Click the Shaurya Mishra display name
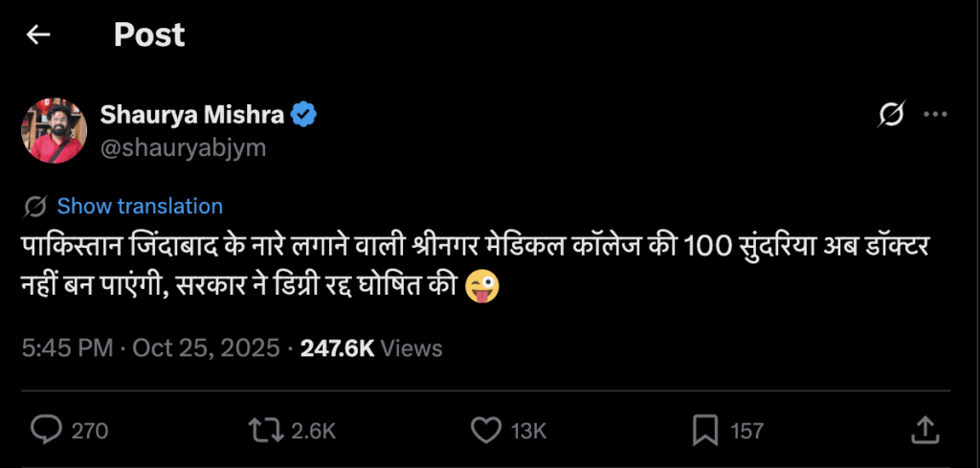The height and width of the screenshot is (468, 980). click(192, 115)
